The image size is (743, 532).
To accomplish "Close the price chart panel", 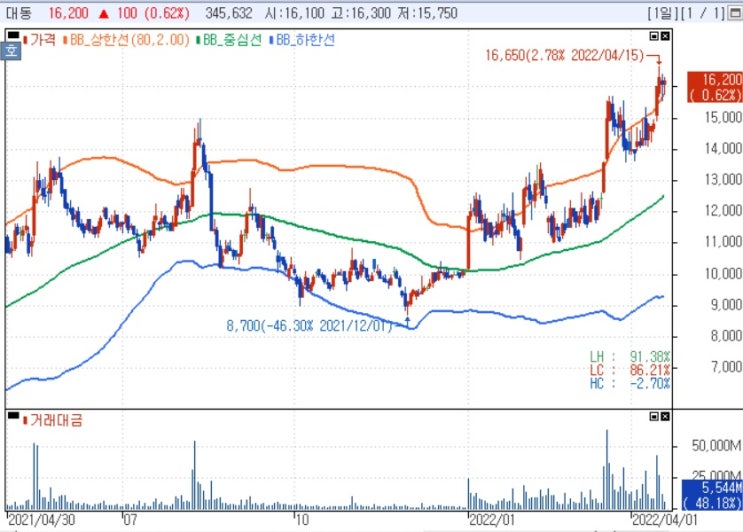I will tap(665, 36).
